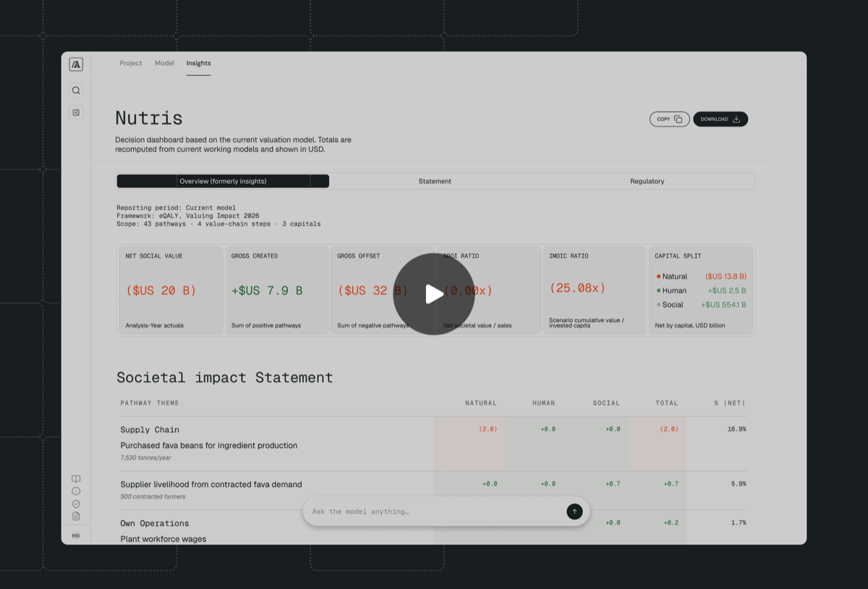
Task: Click the Plant workforce wages row
Action: coord(163,539)
